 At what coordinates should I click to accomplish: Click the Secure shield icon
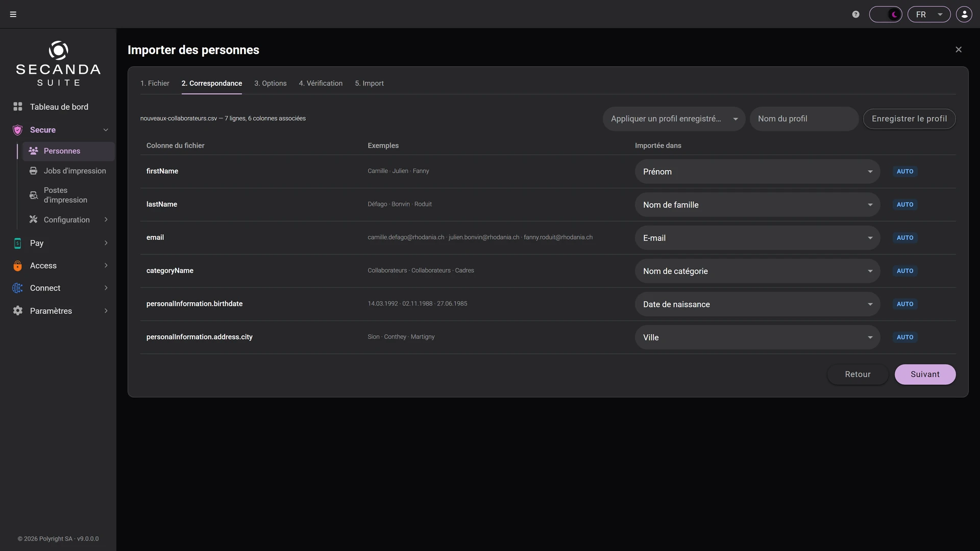pos(18,130)
